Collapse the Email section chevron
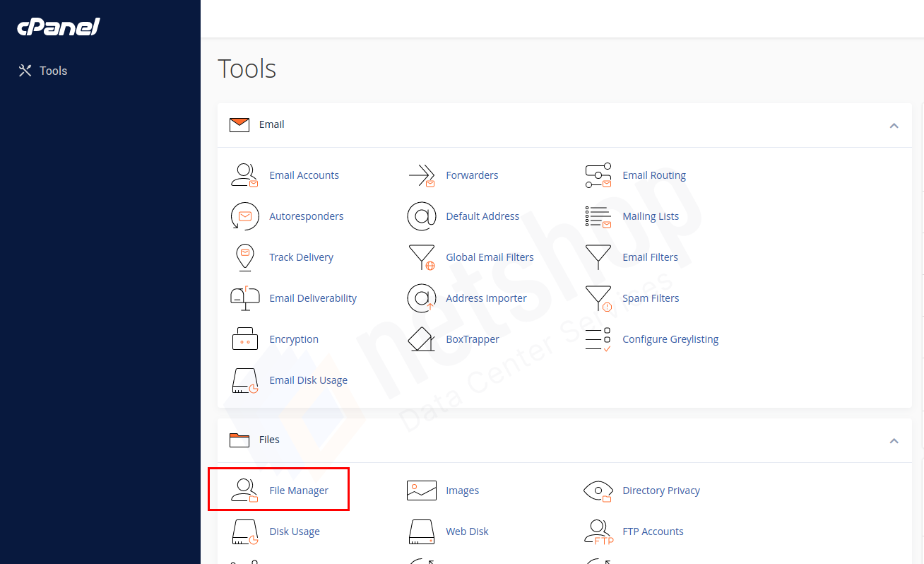This screenshot has width=924, height=564. [894, 125]
